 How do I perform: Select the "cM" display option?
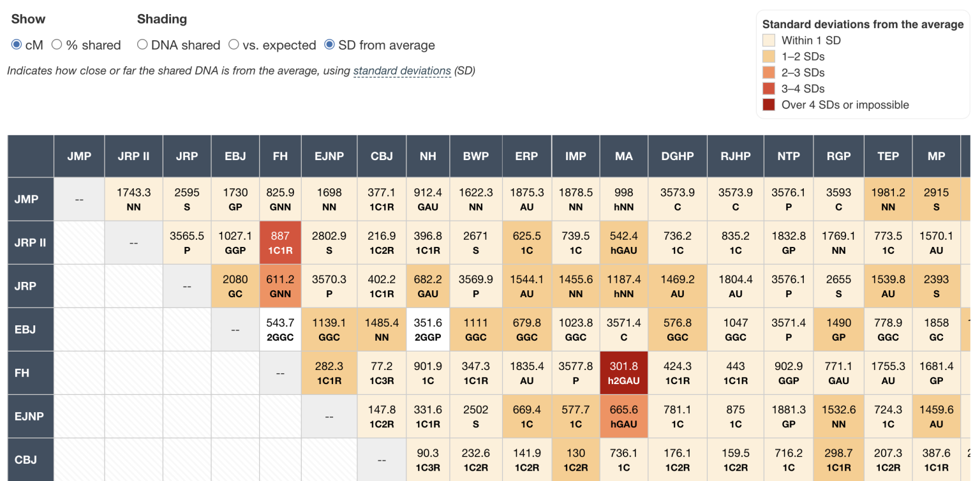pyautogui.click(x=15, y=45)
